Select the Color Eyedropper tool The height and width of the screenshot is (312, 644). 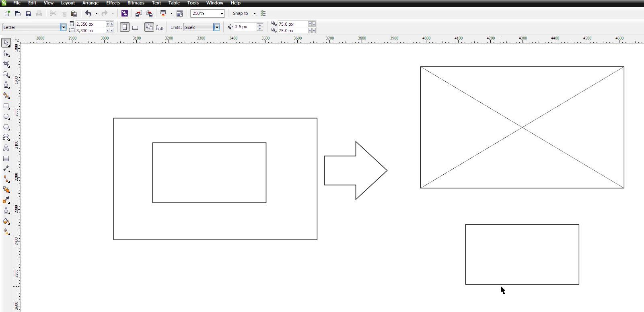6,200
